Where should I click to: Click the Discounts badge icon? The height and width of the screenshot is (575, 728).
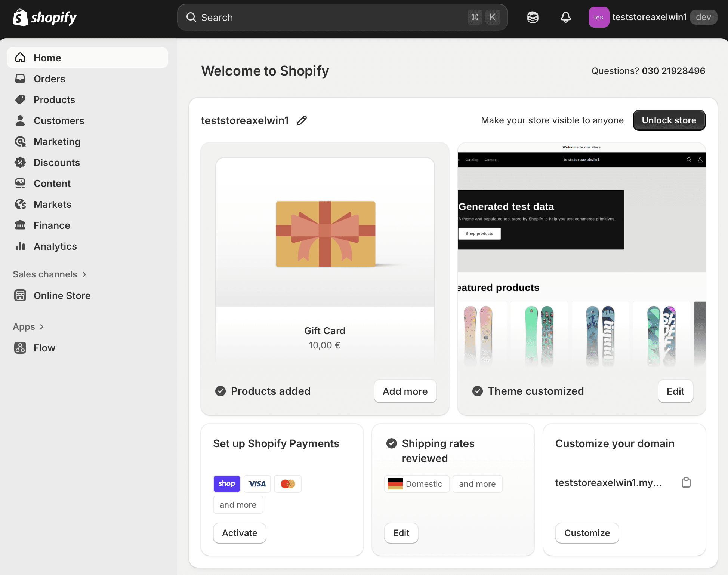pyautogui.click(x=20, y=162)
